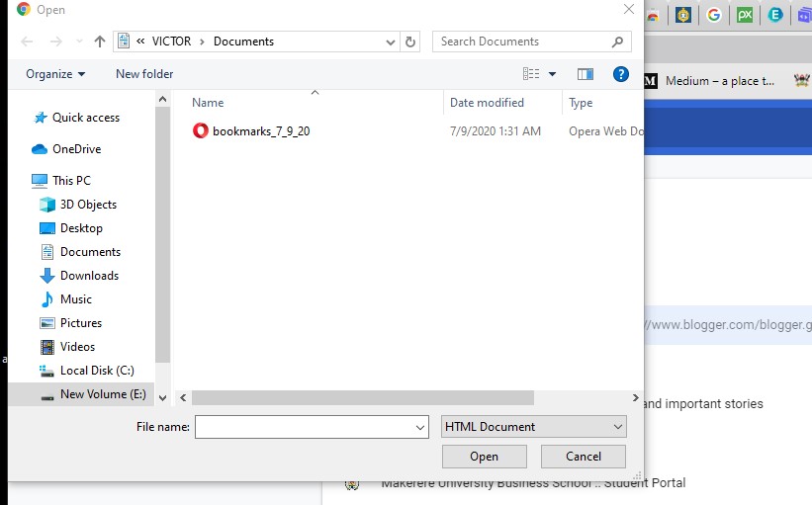The width and height of the screenshot is (812, 505).
Task: Click the search magnifier icon
Action: click(617, 42)
